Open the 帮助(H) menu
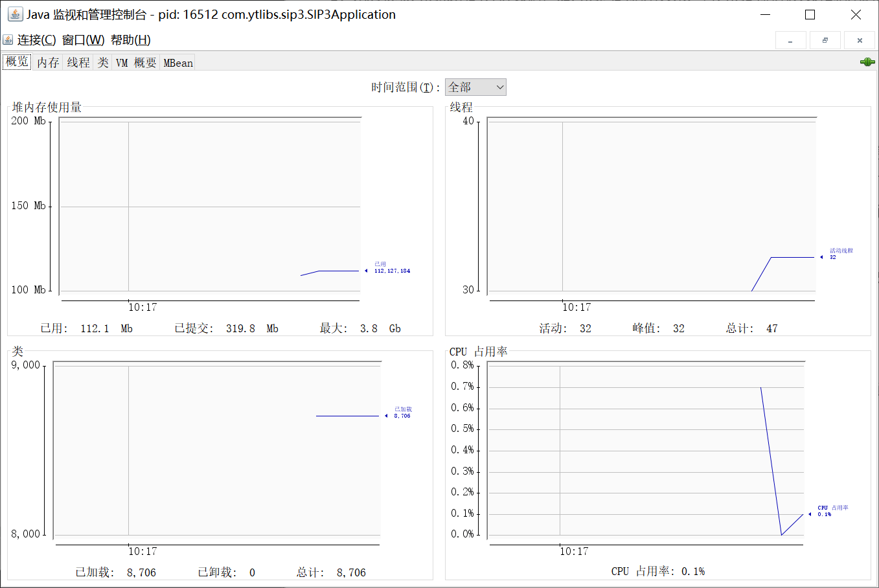The height and width of the screenshot is (588, 879). pos(131,40)
